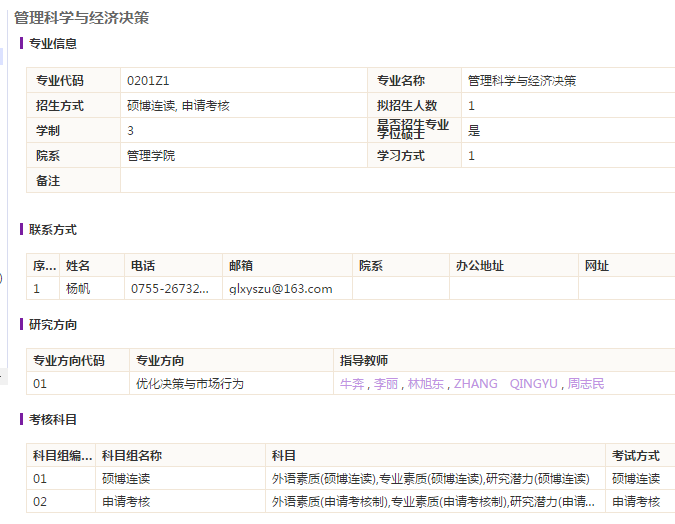Click the 办公地址 column header
The height and width of the screenshot is (524, 675).
click(479, 266)
